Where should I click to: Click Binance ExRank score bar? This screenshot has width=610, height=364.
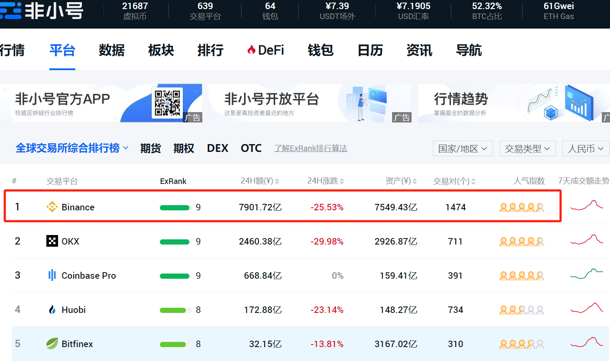tap(175, 207)
